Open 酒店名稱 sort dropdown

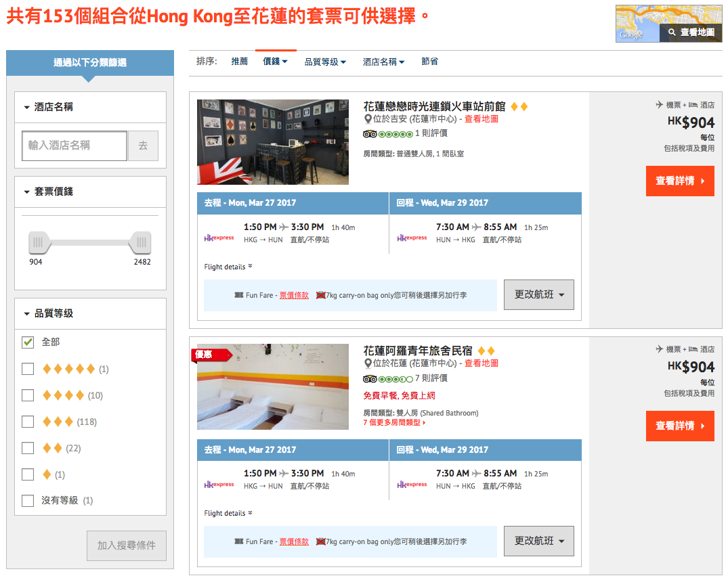click(383, 62)
